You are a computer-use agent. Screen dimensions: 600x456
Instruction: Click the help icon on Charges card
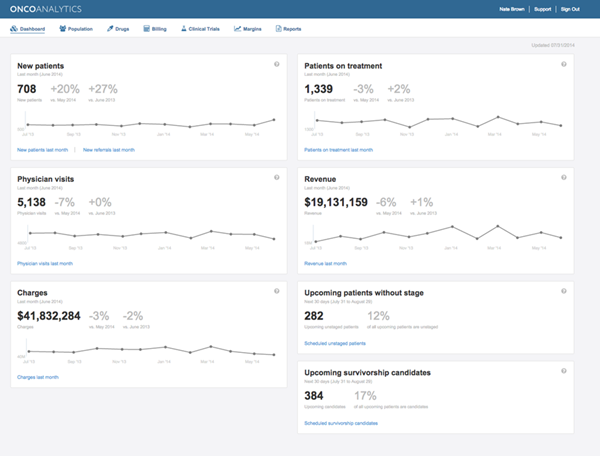(277, 291)
